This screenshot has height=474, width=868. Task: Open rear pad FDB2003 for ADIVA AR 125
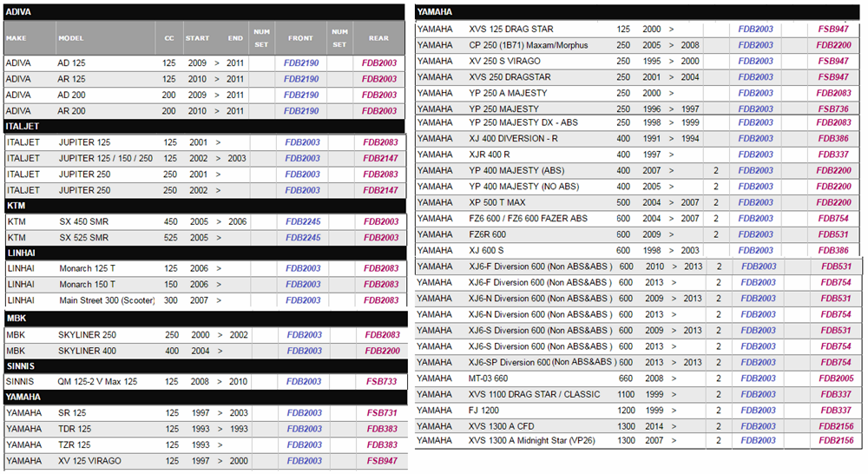point(379,79)
